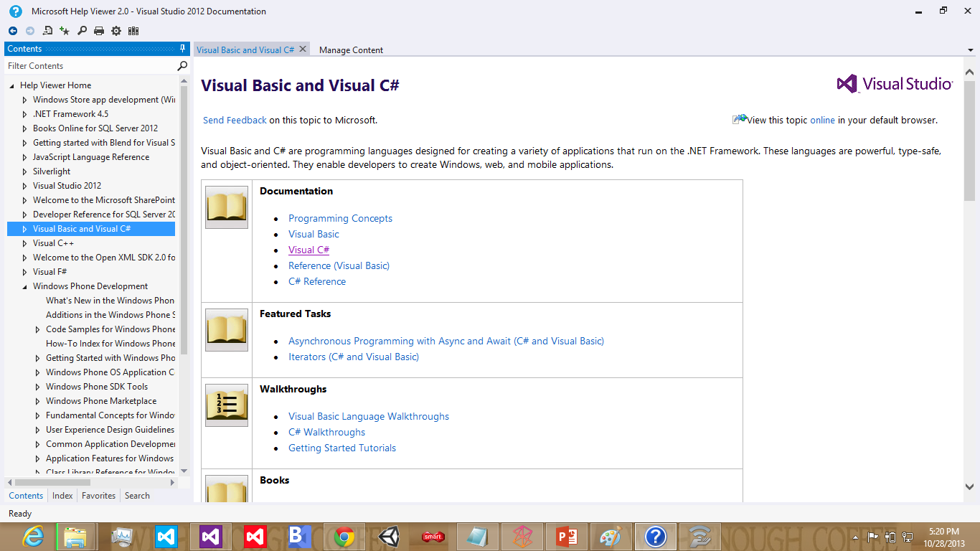Image resolution: width=980 pixels, height=551 pixels.
Task: Click the magnifier inside Filter Contents box
Action: [x=182, y=65]
